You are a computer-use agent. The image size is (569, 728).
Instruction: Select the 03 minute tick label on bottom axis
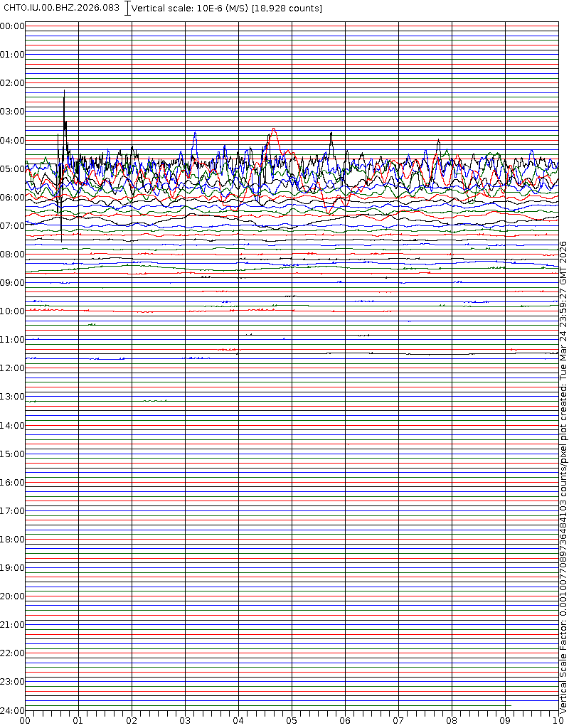[185, 721]
